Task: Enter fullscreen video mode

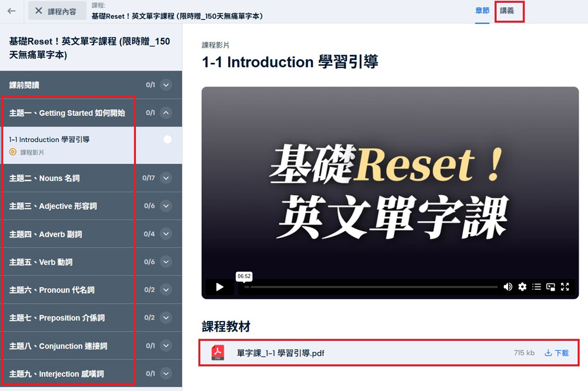Action: [x=565, y=287]
